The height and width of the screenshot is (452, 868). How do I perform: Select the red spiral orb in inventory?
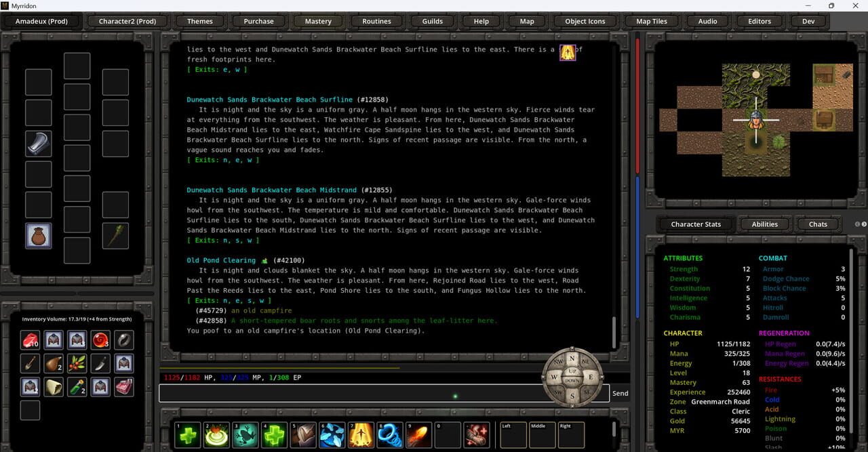pos(100,340)
